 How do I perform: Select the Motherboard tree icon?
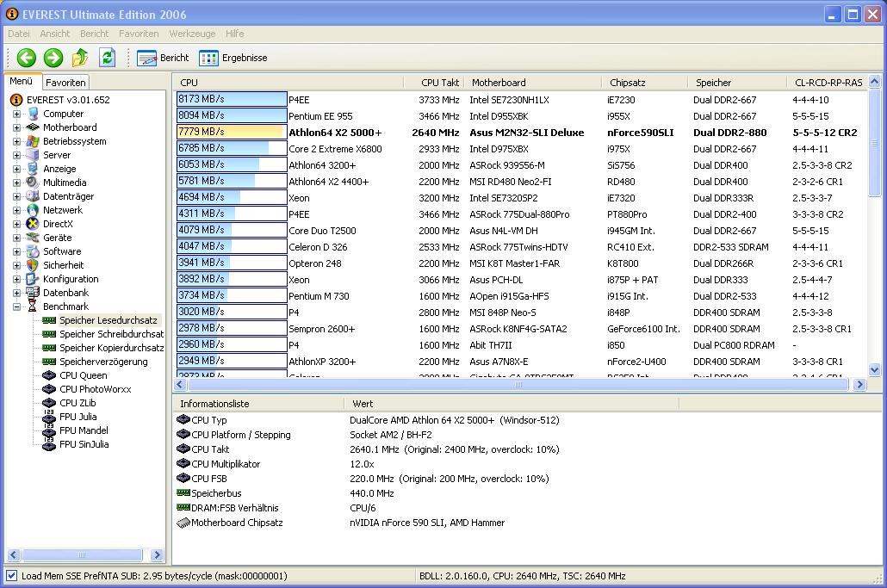coord(34,127)
